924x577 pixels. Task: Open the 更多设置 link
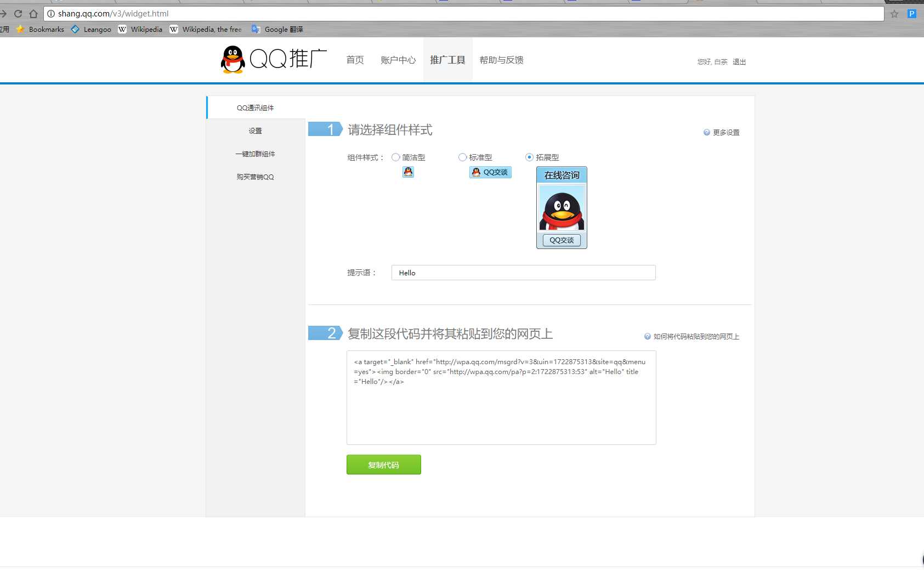point(726,132)
